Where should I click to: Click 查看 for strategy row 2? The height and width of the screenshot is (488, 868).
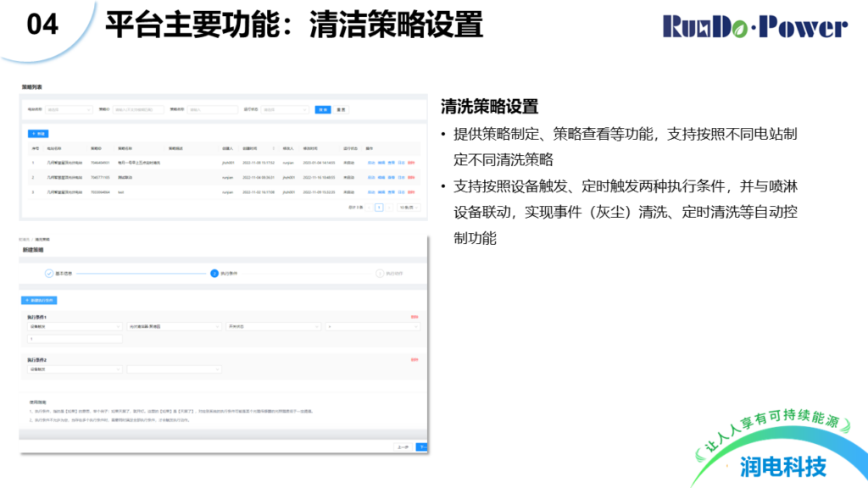point(391,178)
